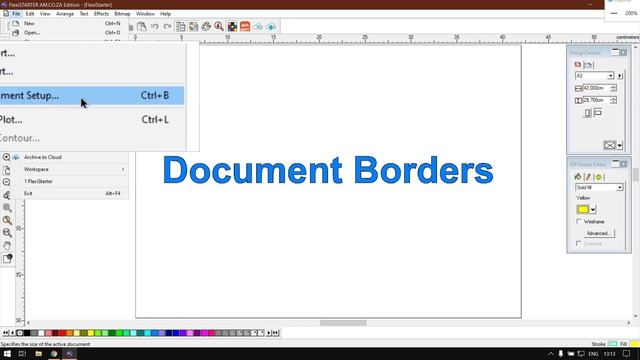Select the orange magnifier zoom tool
Image resolution: width=640 pixels, height=360 pixels.
[7, 220]
